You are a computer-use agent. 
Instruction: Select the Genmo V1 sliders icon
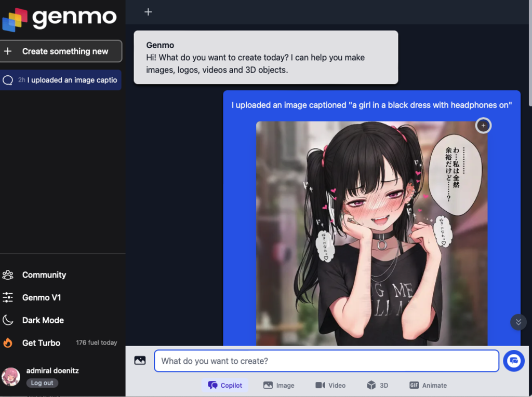(x=8, y=297)
